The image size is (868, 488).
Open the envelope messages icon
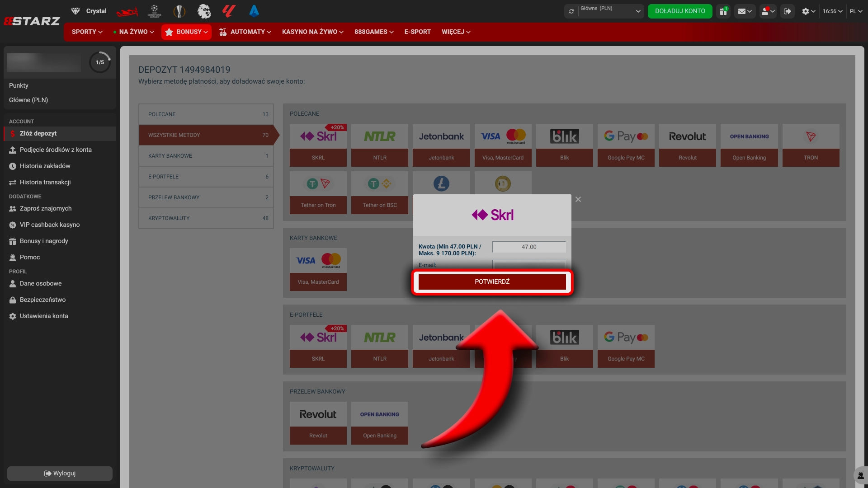(x=745, y=11)
